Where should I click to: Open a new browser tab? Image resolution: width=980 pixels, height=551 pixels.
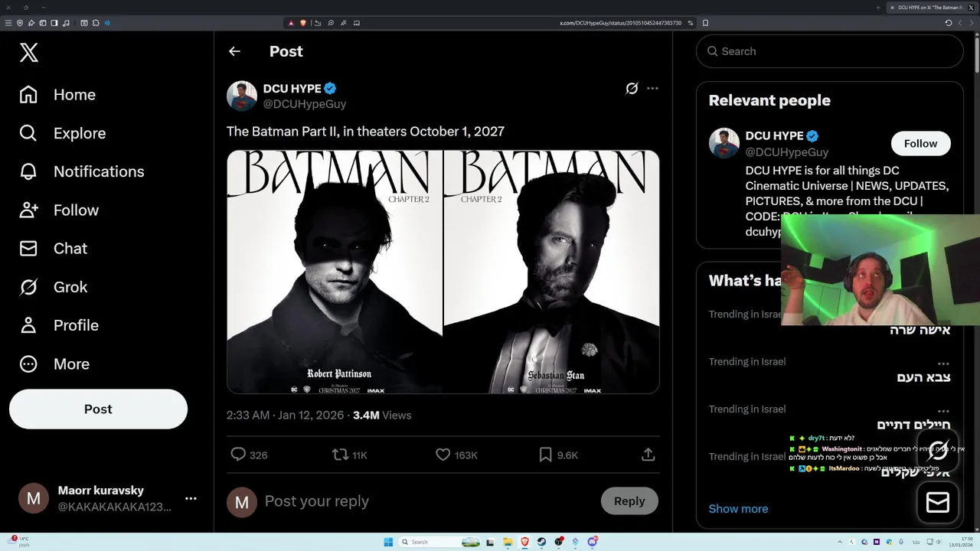coord(878,8)
